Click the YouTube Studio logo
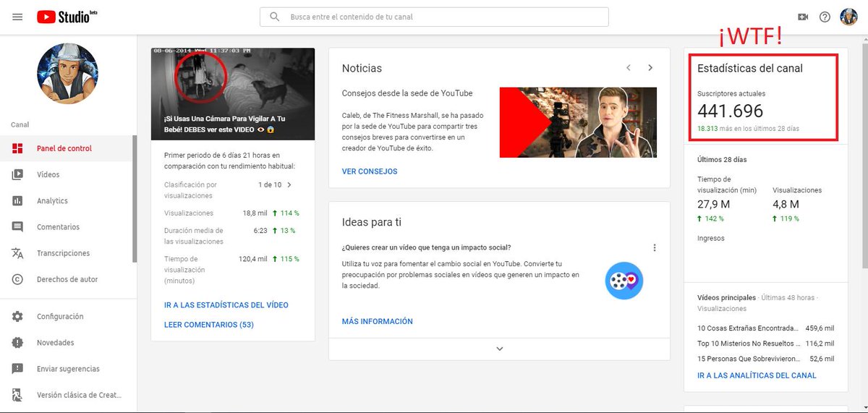This screenshot has height=413, width=868. pyautogui.click(x=67, y=17)
